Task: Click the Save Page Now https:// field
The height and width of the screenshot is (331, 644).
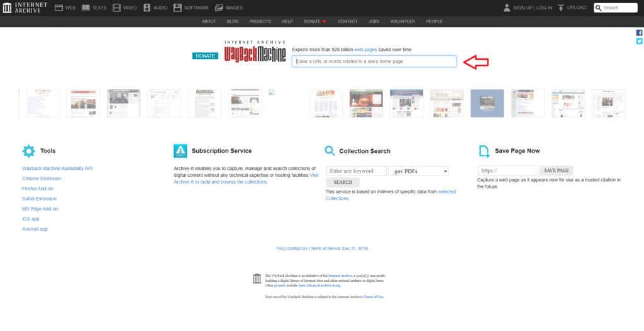Action: coord(508,171)
